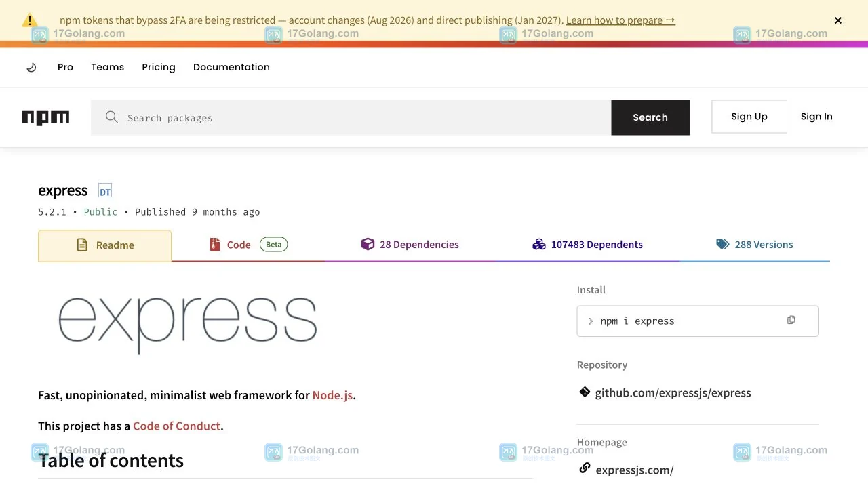Click the npm i express command text
The width and height of the screenshot is (868, 488).
tap(637, 321)
